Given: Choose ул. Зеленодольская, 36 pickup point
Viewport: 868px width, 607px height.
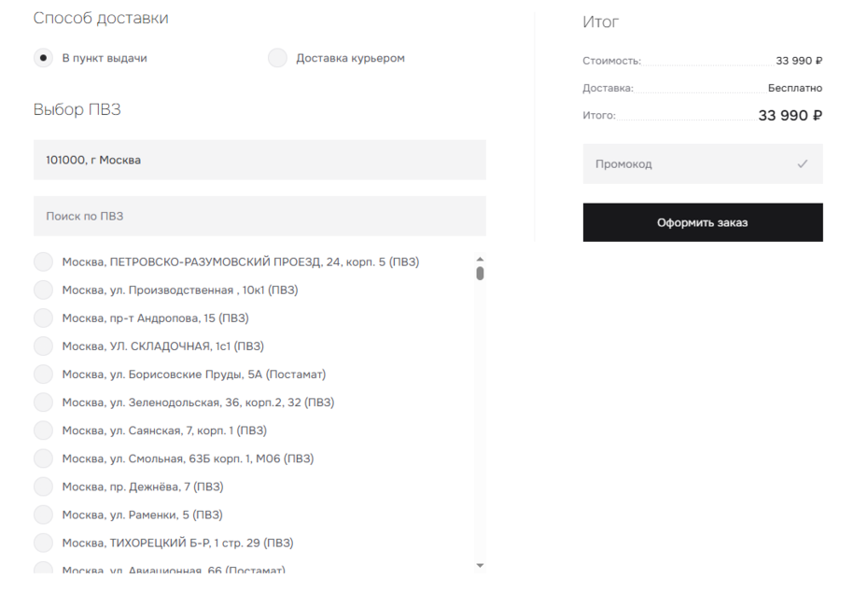Looking at the screenshot, I should (43, 402).
